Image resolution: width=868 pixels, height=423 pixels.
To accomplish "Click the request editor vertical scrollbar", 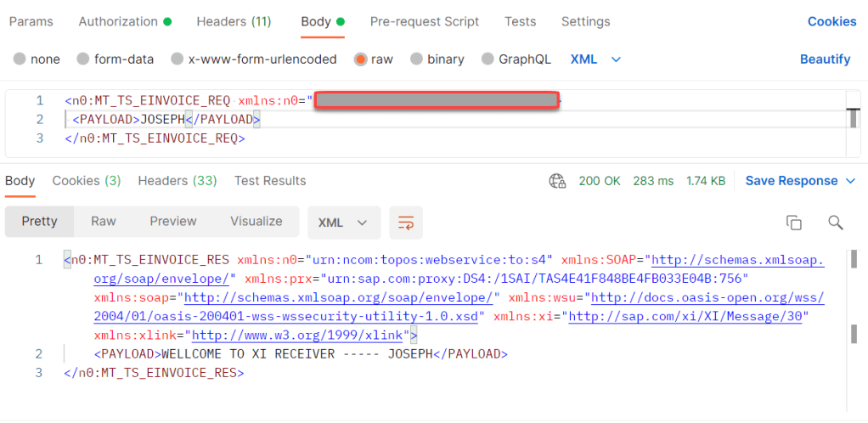I will 854,119.
